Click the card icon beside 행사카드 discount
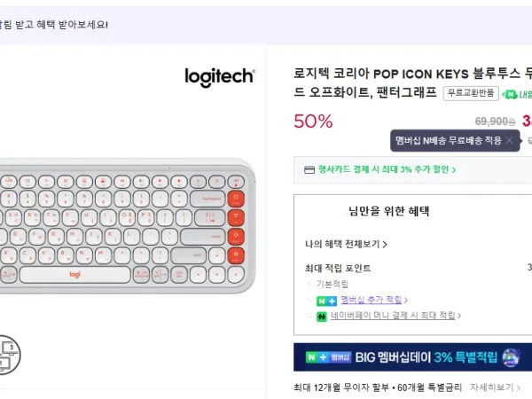The width and height of the screenshot is (532, 399). (309, 168)
